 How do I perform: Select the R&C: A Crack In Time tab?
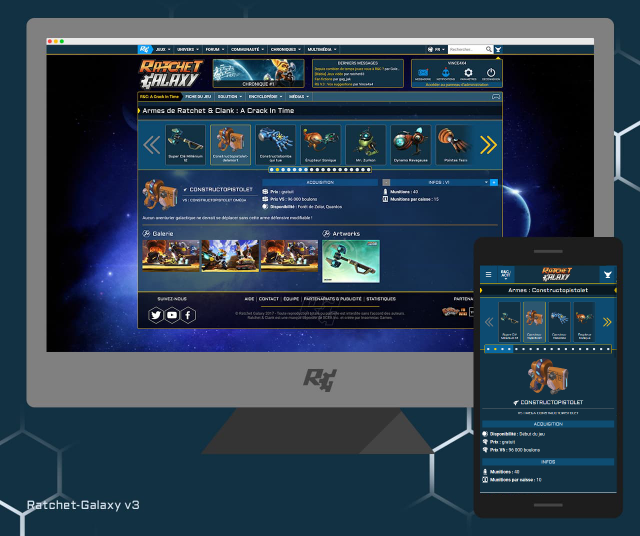160,97
